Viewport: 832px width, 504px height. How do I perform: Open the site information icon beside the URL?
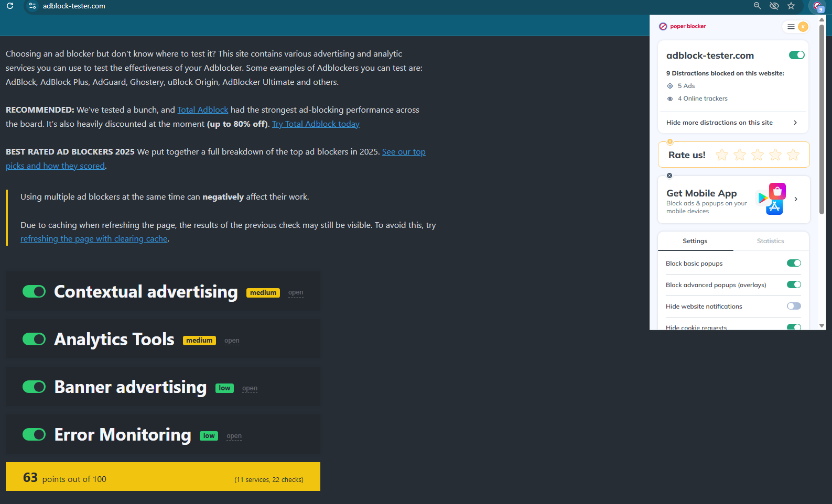point(33,6)
